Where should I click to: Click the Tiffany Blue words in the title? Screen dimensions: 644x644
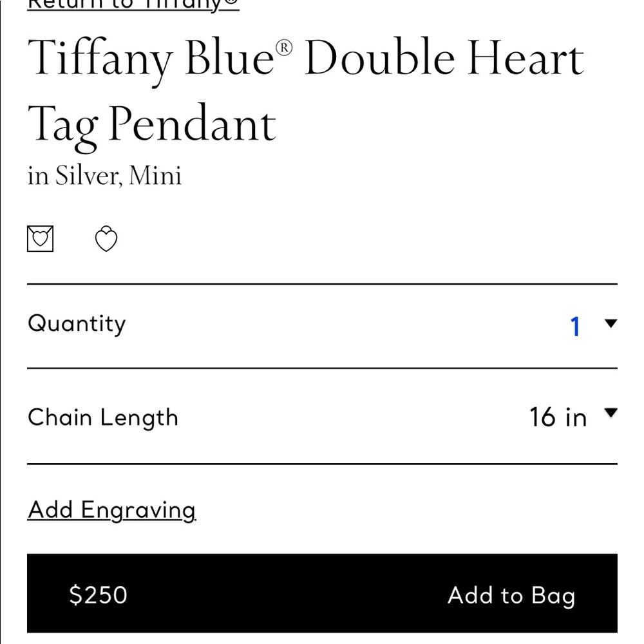point(151,59)
